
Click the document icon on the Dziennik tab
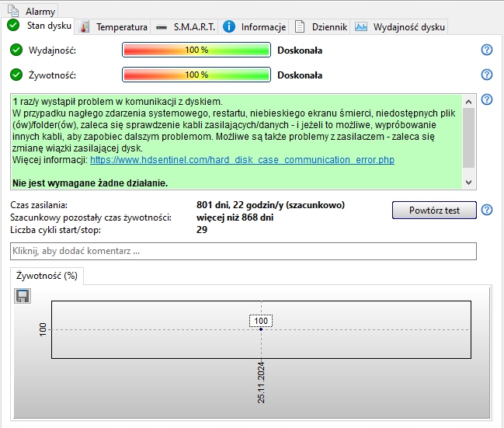coord(300,26)
